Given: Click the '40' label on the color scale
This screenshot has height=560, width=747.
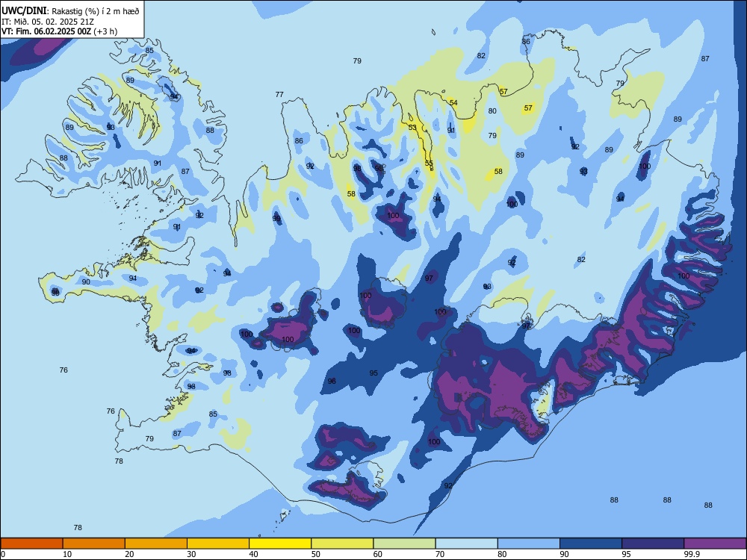Looking at the screenshot, I should point(253,554).
